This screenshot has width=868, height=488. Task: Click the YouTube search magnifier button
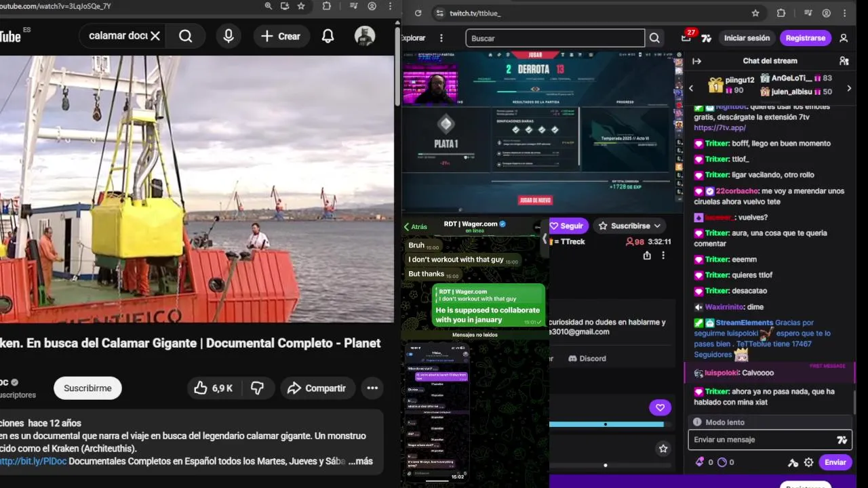(x=185, y=36)
